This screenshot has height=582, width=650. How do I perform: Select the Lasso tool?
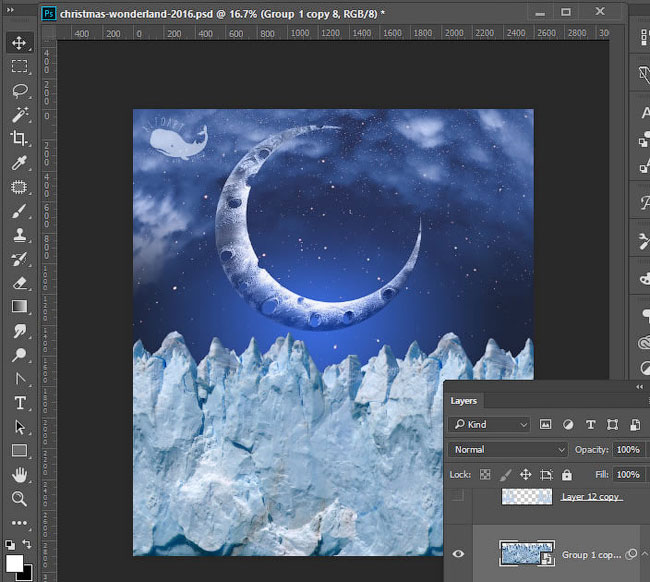(x=19, y=91)
